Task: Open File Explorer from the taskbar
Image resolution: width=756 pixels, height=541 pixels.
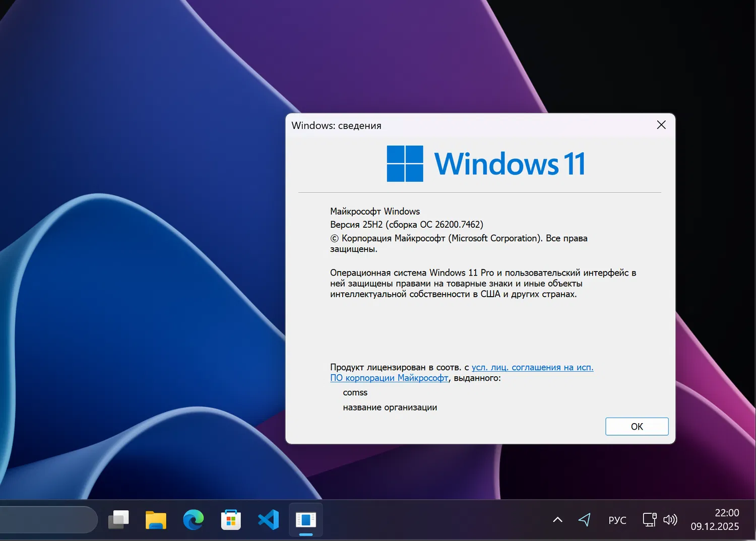Action: (156, 519)
